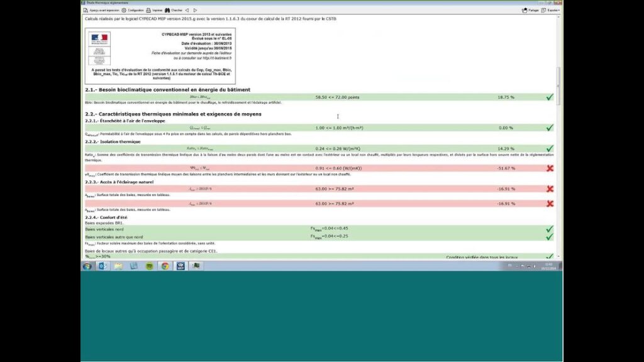
Task: Go to next result with right arrow
Action: (x=195, y=10)
